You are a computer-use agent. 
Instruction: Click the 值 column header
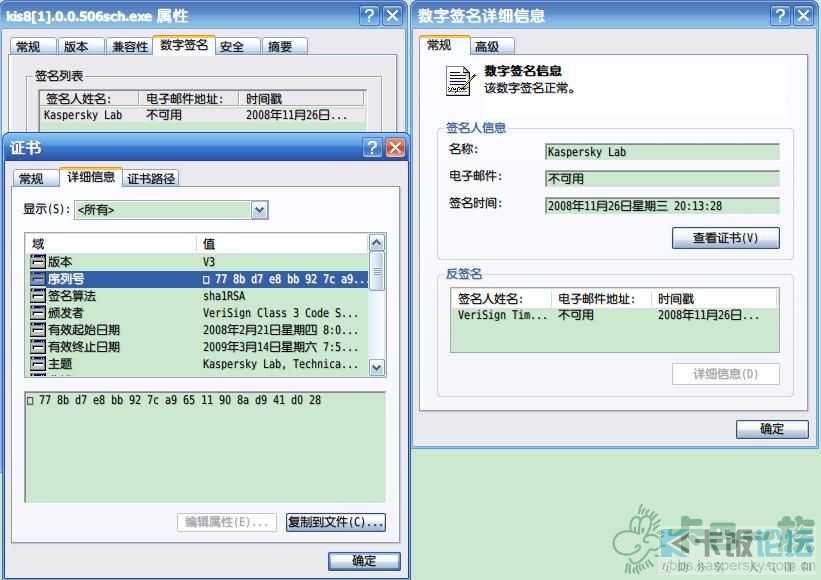[x=283, y=243]
